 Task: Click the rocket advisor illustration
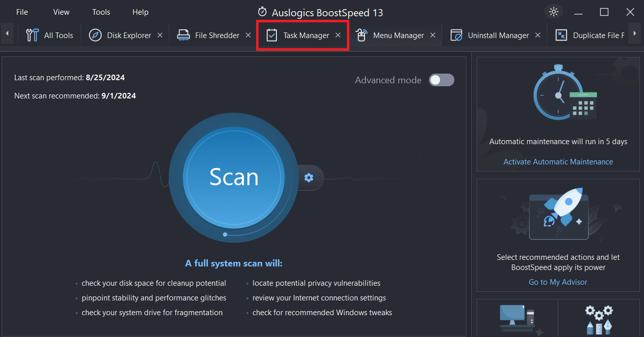click(558, 214)
